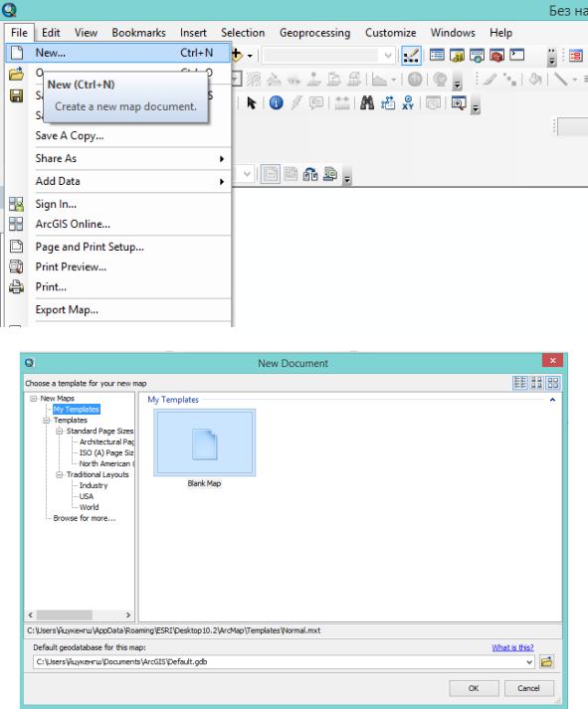
Task: Collapse the New Maps tree node
Action: [x=34, y=399]
